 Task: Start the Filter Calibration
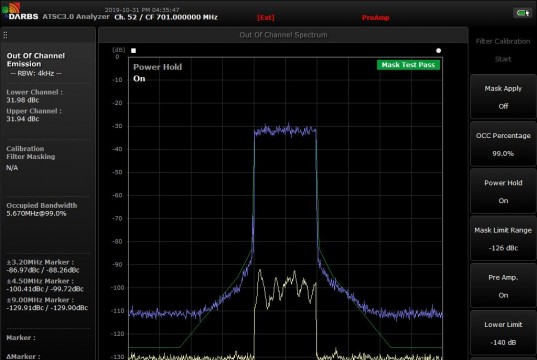[x=503, y=50]
